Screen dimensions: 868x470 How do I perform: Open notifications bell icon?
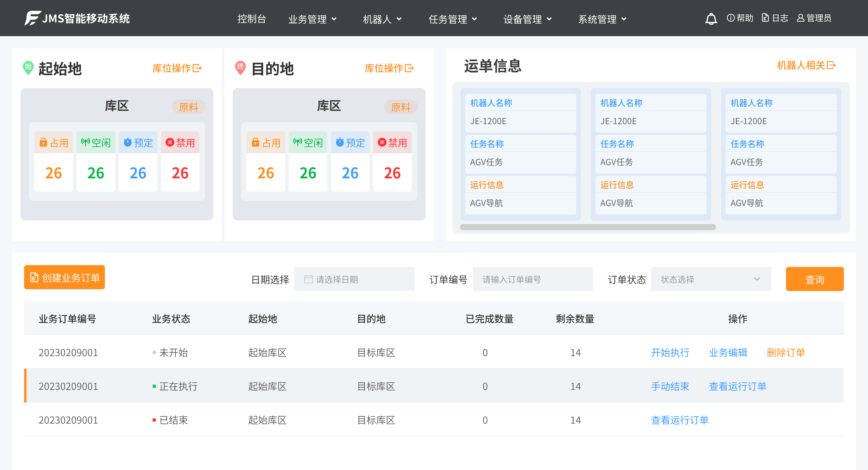[x=711, y=19]
